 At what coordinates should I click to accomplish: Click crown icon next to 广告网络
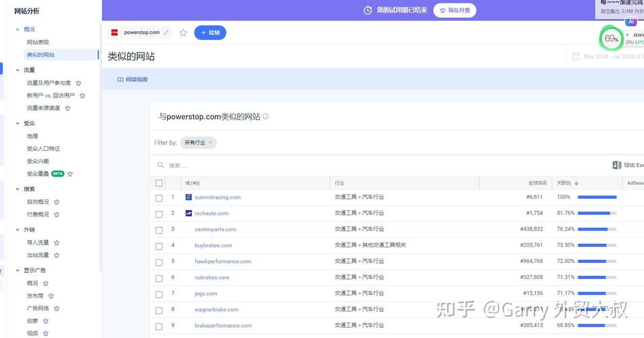pyautogui.click(x=57, y=308)
